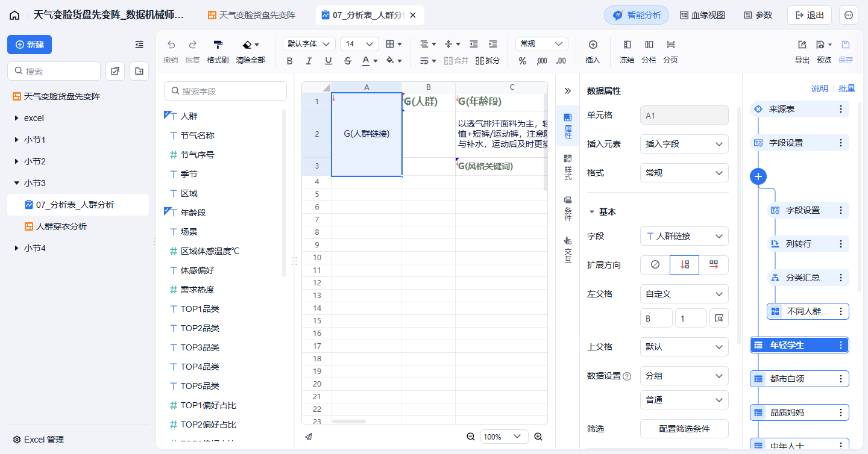The width and height of the screenshot is (868, 454).
Task: Click the blue plus add-step button
Action: tap(758, 176)
